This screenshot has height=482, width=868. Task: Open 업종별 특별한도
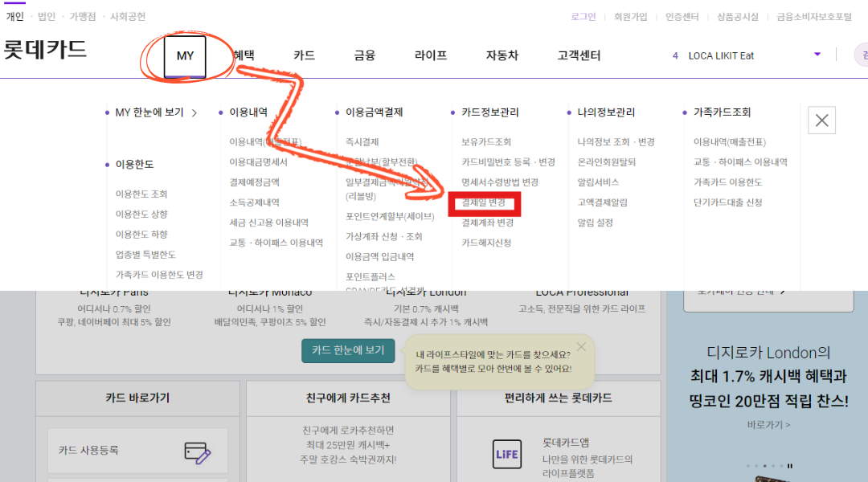[x=145, y=254]
